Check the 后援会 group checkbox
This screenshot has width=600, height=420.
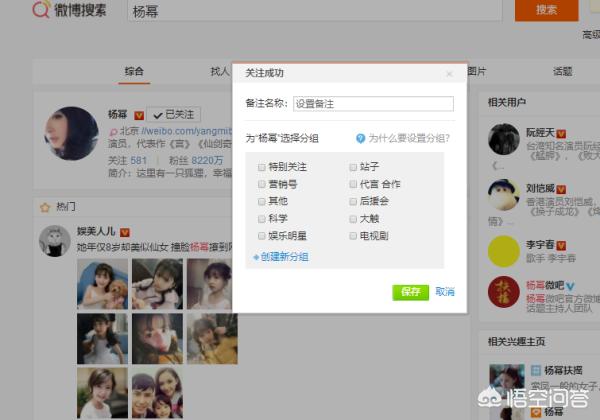(x=353, y=201)
